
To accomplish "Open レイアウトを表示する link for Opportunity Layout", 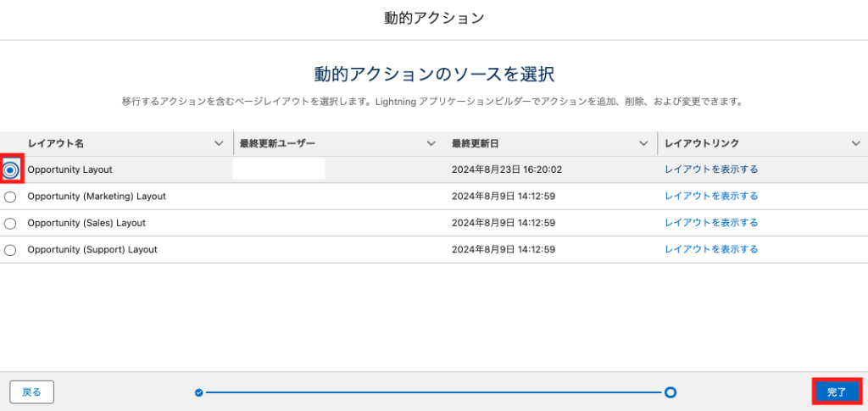I will 711,169.
